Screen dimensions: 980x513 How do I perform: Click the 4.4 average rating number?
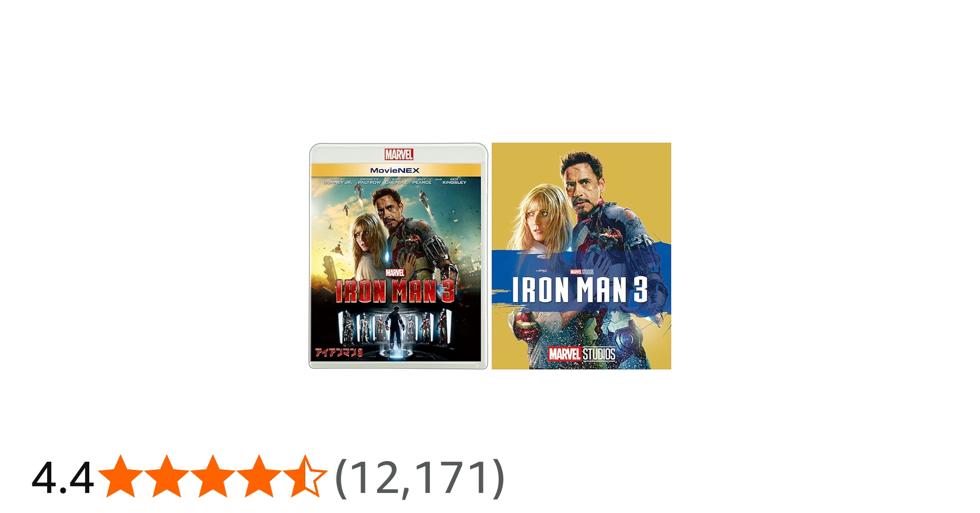pos(63,478)
